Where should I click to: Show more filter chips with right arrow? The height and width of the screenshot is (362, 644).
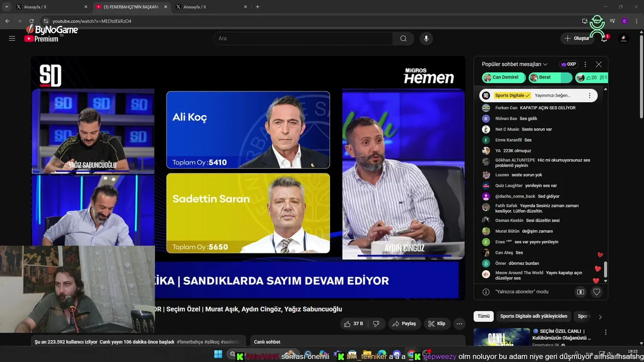coord(600,317)
